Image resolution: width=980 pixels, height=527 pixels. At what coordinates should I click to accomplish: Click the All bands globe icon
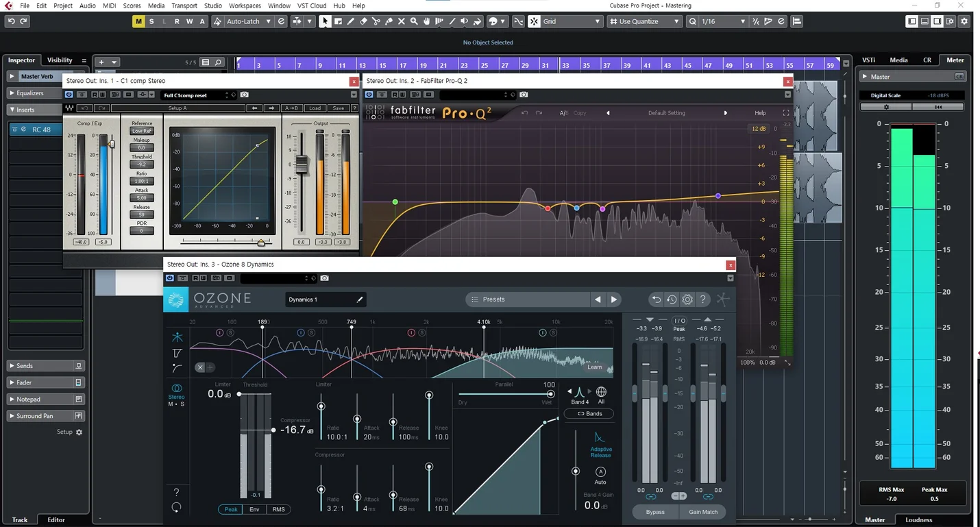pyautogui.click(x=601, y=392)
